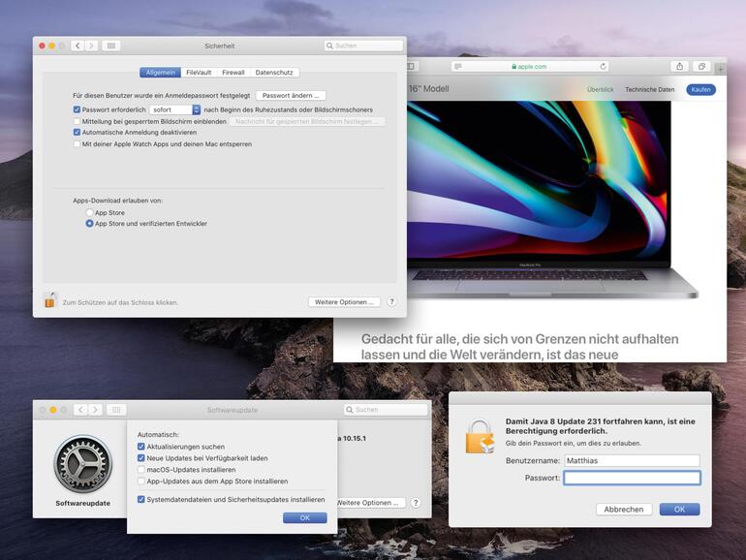746x560 pixels.
Task: Open new tab with plus in Safari
Action: pyautogui.click(x=721, y=70)
